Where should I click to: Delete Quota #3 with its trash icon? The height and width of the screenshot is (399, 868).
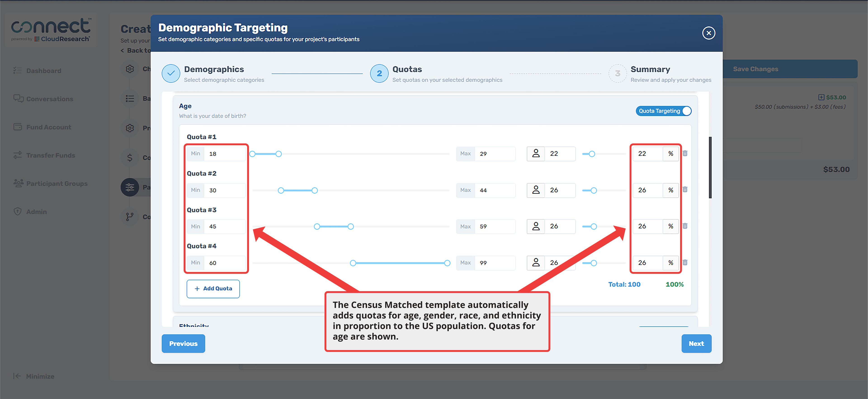pyautogui.click(x=685, y=226)
